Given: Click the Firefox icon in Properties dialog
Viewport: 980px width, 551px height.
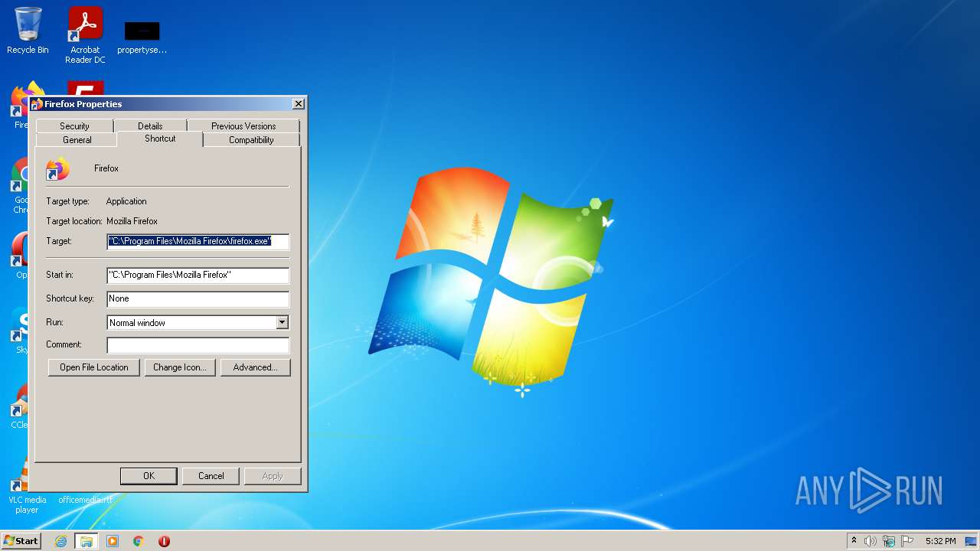Looking at the screenshot, I should tap(57, 168).
